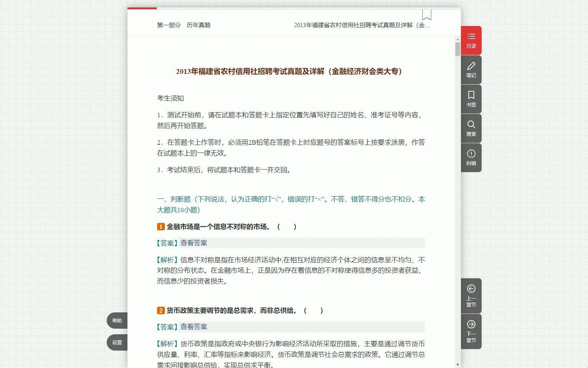
Task: Open the 搜索 search tool
Action: click(x=471, y=128)
